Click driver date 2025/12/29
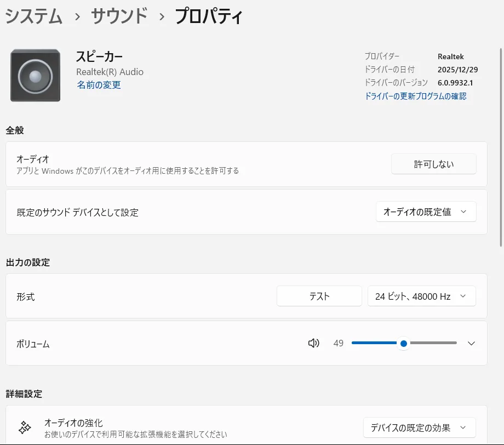Screen dimensions: 504x445 click(x=458, y=70)
